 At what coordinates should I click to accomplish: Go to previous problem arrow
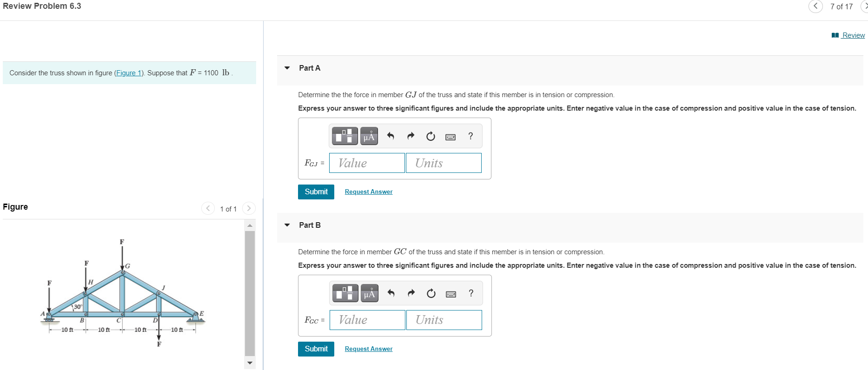coord(815,7)
